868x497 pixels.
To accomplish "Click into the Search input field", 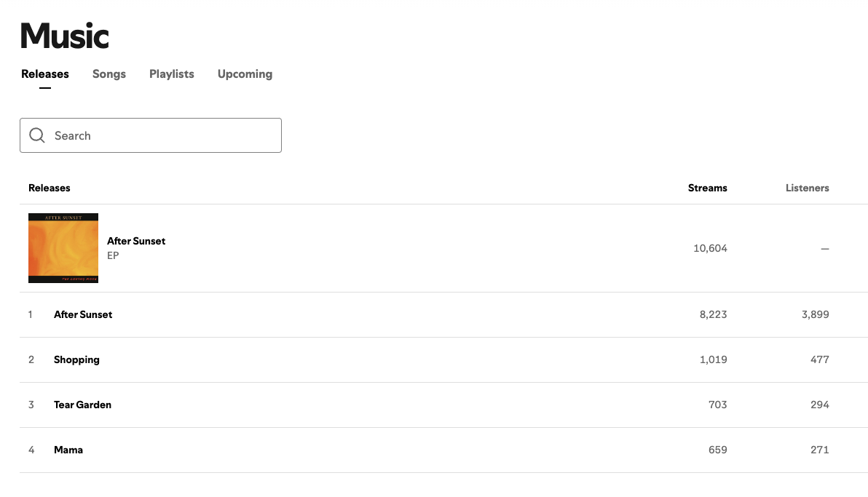I will [x=164, y=135].
